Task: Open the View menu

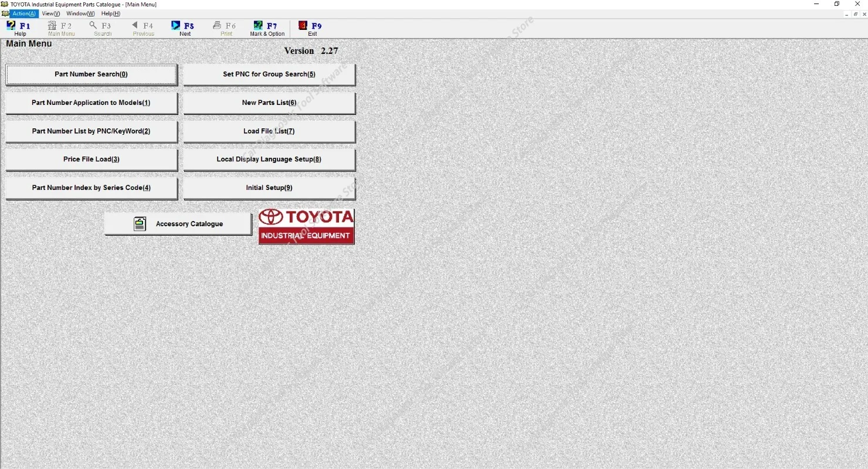Action: [51, 13]
